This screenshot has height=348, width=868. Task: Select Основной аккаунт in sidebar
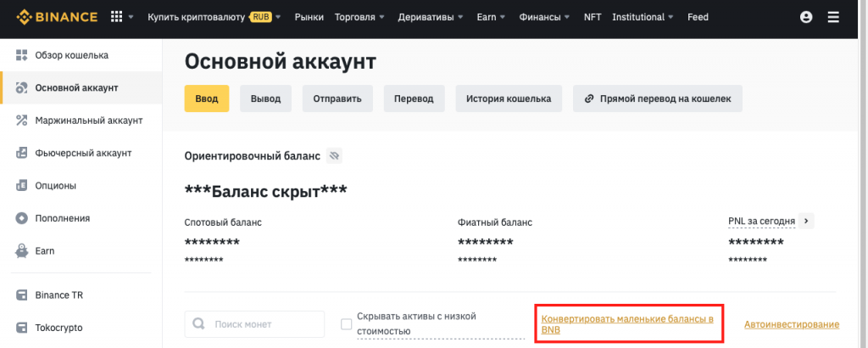tap(81, 87)
